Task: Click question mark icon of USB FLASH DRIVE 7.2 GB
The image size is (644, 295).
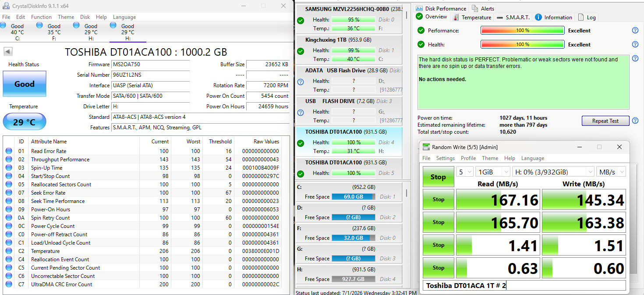Action: coord(301,113)
